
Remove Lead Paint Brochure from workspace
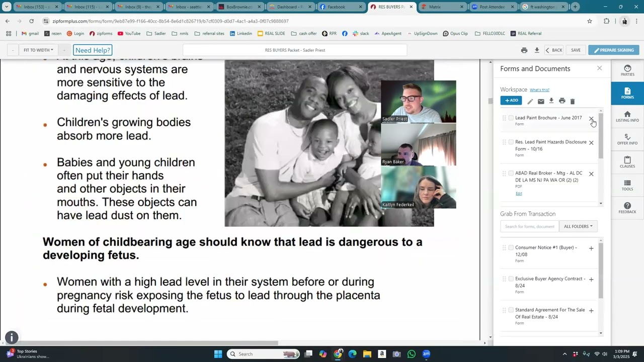point(591,119)
